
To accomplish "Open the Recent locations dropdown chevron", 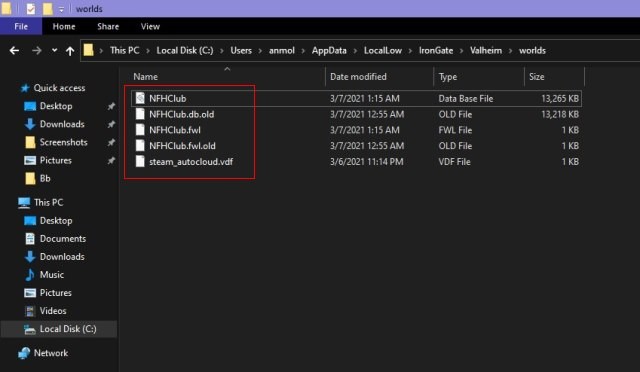I will pos(54,50).
